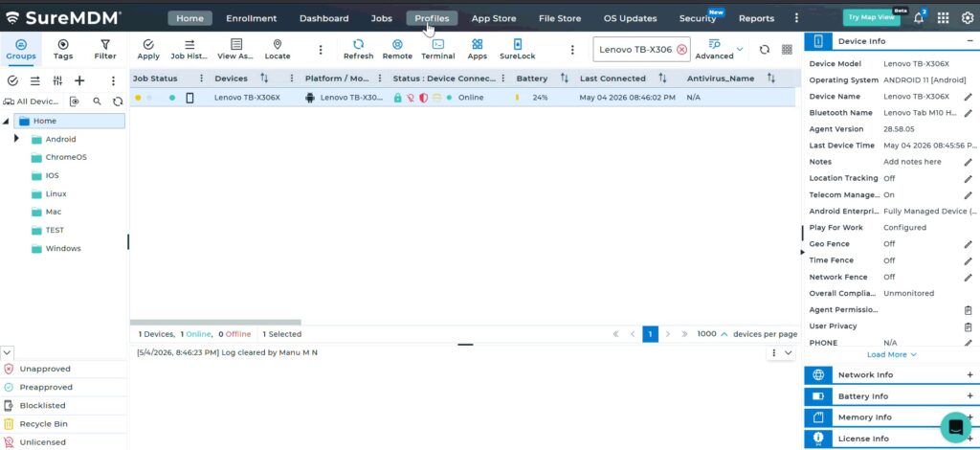Open the Security menu
Viewport: 980px width, 450px height.
coord(698,18)
